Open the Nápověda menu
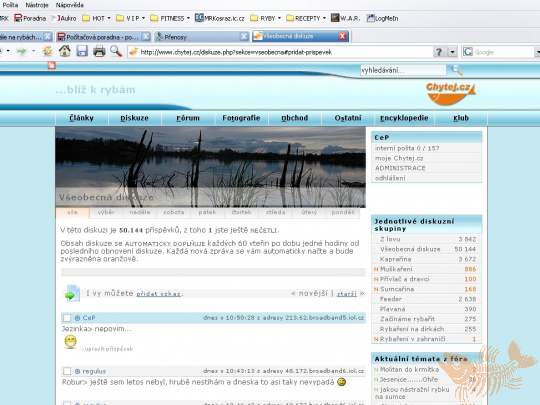This screenshot has height=405, width=540. 70,5
